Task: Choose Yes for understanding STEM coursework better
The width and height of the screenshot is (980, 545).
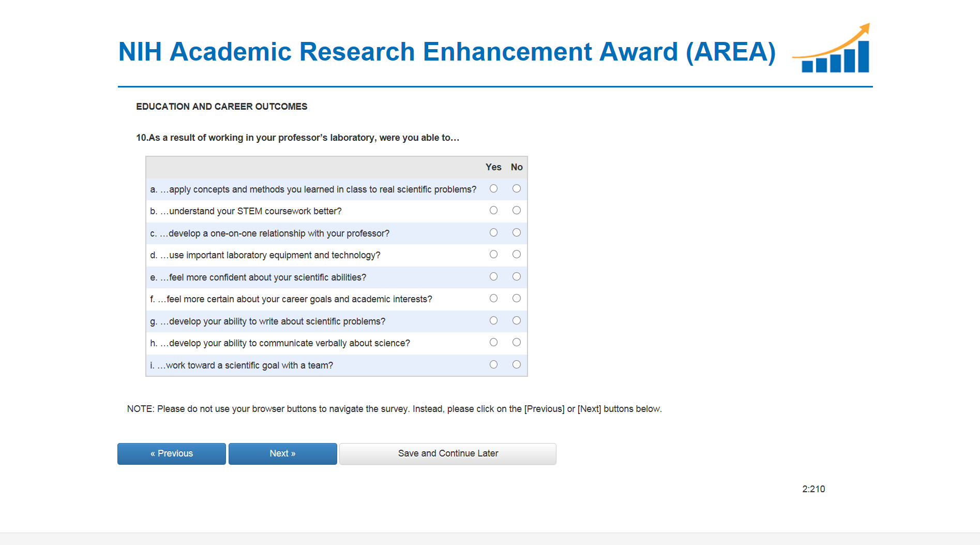Action: 493,211
